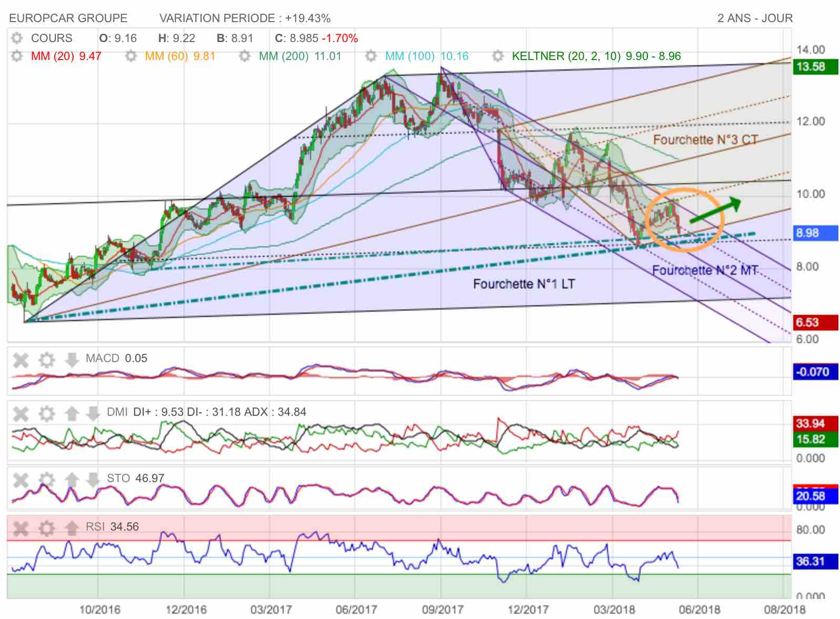The height and width of the screenshot is (619, 840).
Task: Click the 12.00 price axis label
Action: (811, 122)
